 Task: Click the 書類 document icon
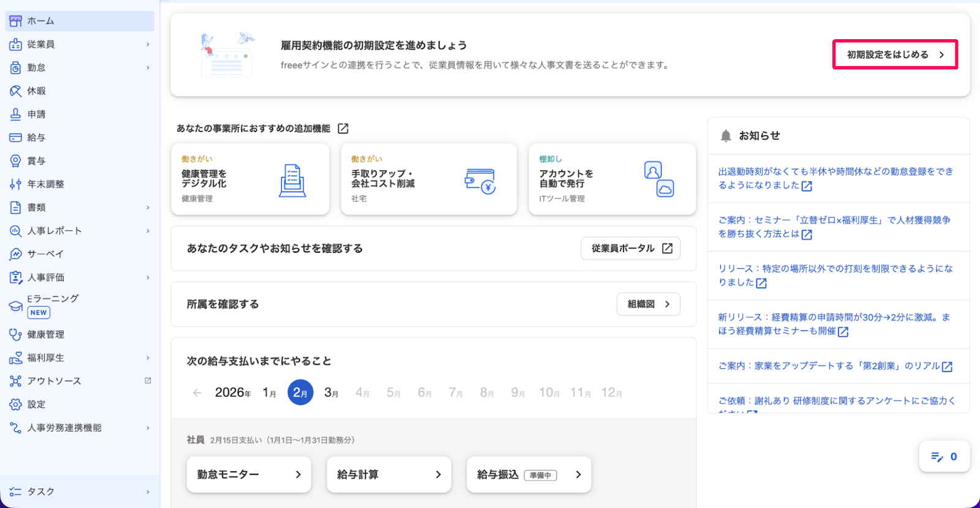(15, 207)
